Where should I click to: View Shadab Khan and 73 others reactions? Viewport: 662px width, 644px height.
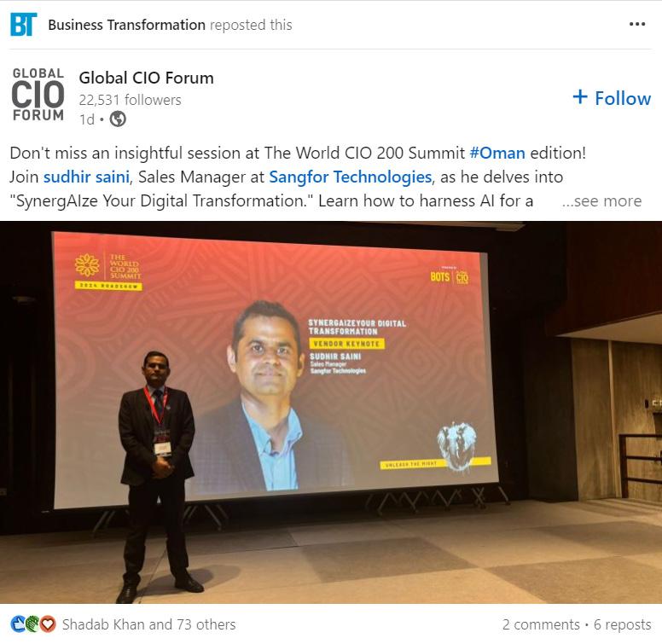148,624
